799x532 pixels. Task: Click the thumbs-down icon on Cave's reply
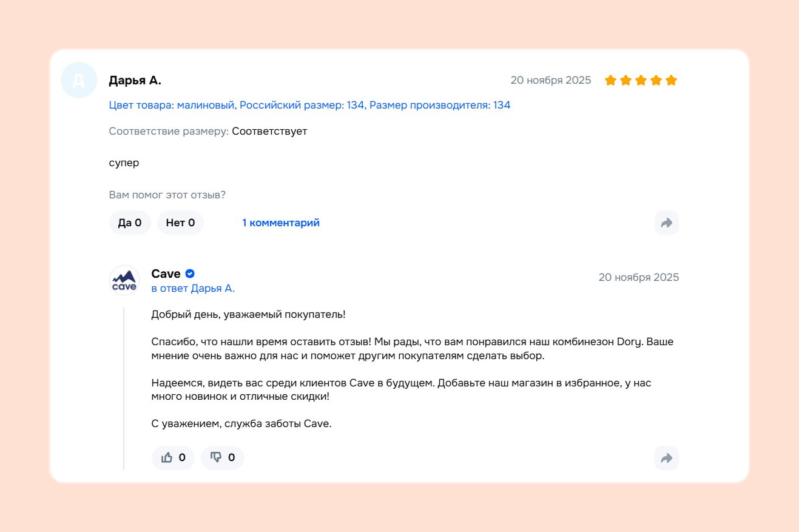pos(216,458)
